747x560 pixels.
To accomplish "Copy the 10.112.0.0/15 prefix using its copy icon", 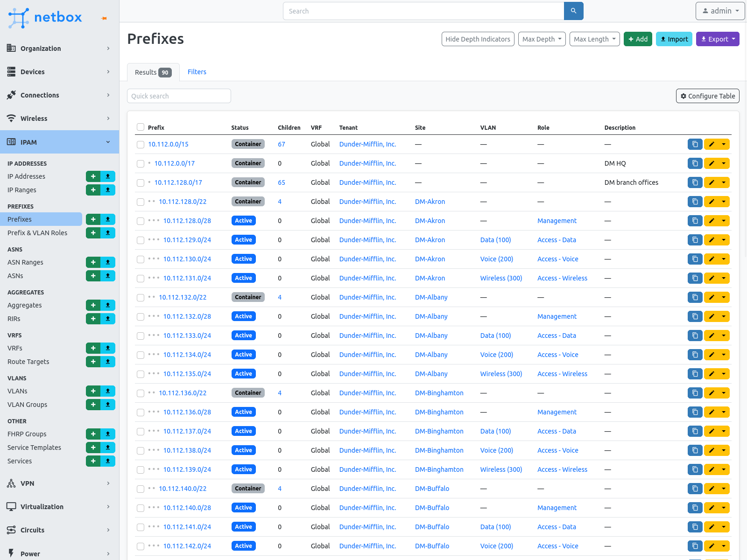I will (x=695, y=144).
